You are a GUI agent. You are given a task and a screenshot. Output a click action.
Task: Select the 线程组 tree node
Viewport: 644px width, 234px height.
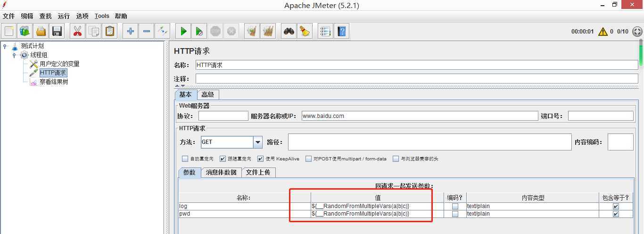[39, 55]
